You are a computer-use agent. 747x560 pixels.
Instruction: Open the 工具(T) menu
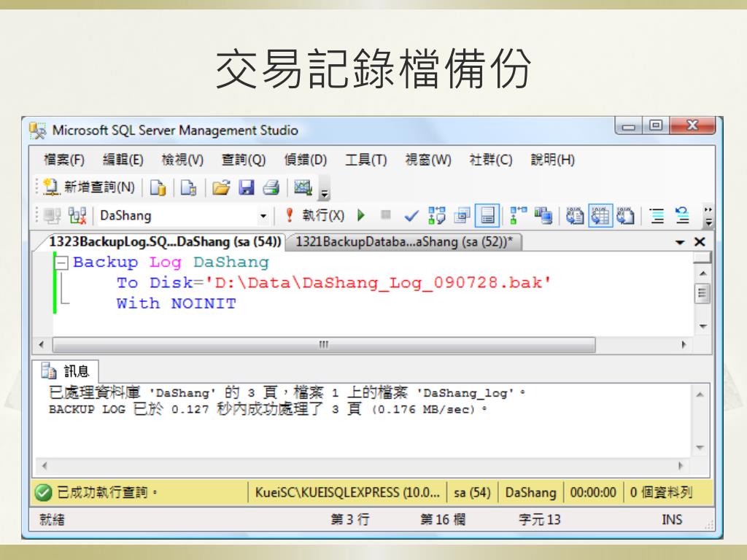click(366, 160)
